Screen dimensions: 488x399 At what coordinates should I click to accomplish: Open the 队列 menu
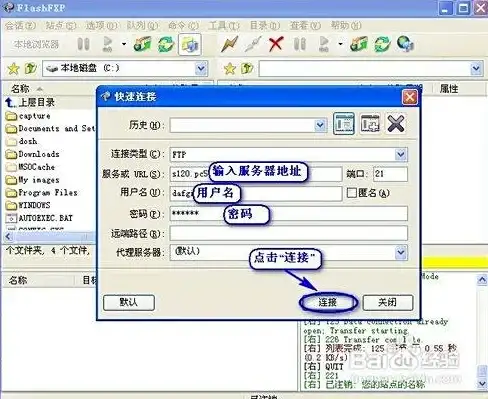pyautogui.click(x=142, y=25)
